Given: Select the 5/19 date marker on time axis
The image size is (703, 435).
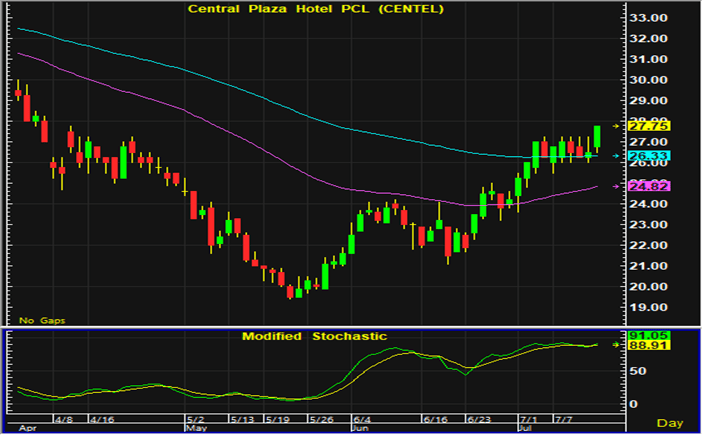Looking at the screenshot, I should (280, 419).
